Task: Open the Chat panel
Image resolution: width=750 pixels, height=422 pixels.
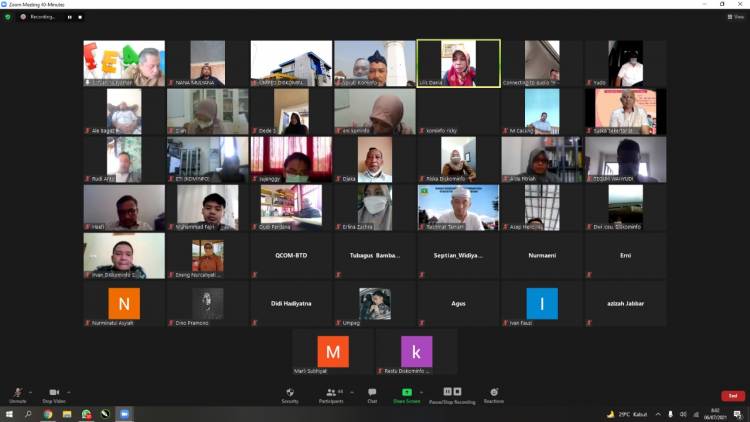Action: pyautogui.click(x=372, y=393)
